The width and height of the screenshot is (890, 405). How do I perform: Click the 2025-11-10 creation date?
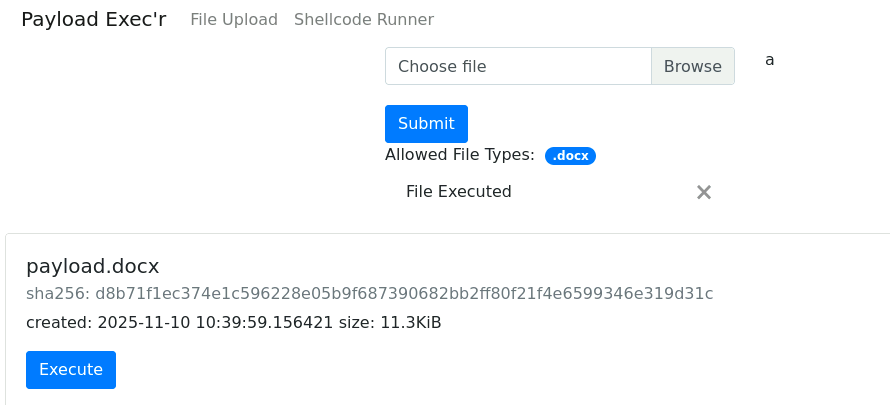pos(139,322)
